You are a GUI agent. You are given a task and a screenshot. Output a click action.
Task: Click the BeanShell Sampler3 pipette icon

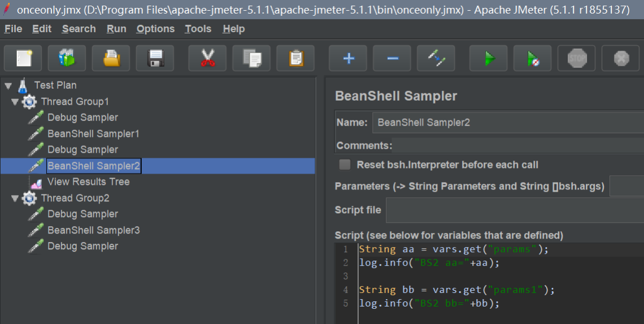(36, 230)
